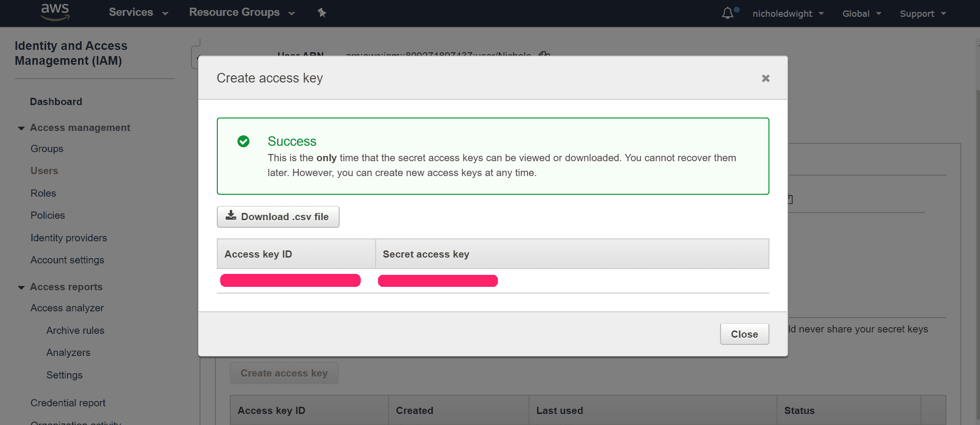The image size is (980, 425).
Task: Open the nicholedwight account menu
Action: click(x=788, y=13)
